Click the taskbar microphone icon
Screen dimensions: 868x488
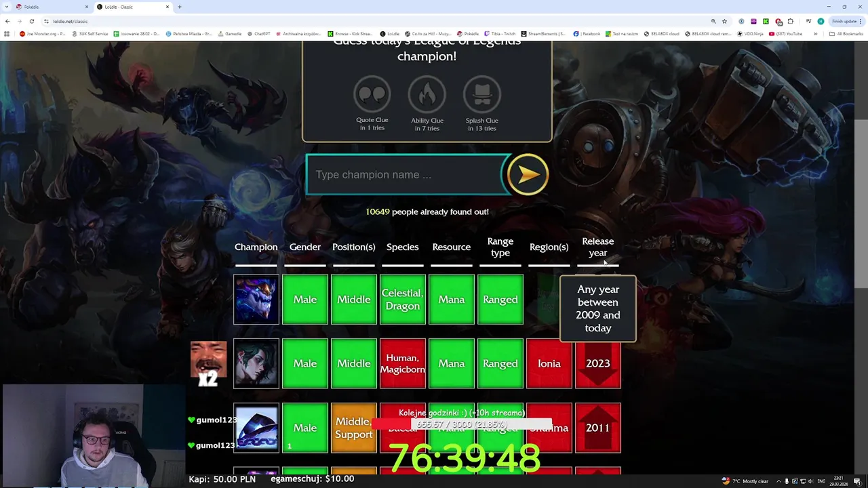click(x=787, y=481)
